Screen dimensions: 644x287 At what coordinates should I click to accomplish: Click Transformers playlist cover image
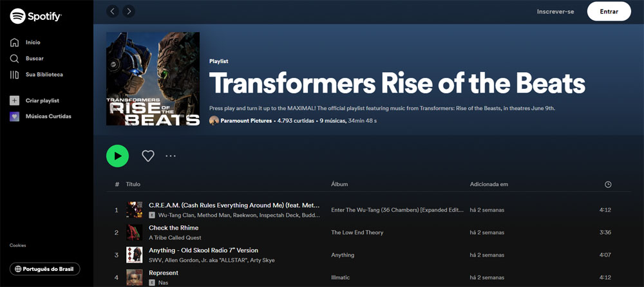point(153,79)
